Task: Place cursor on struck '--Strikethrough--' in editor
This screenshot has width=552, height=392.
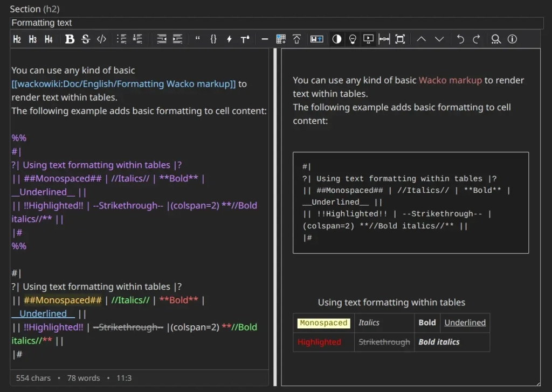Action: click(128, 327)
